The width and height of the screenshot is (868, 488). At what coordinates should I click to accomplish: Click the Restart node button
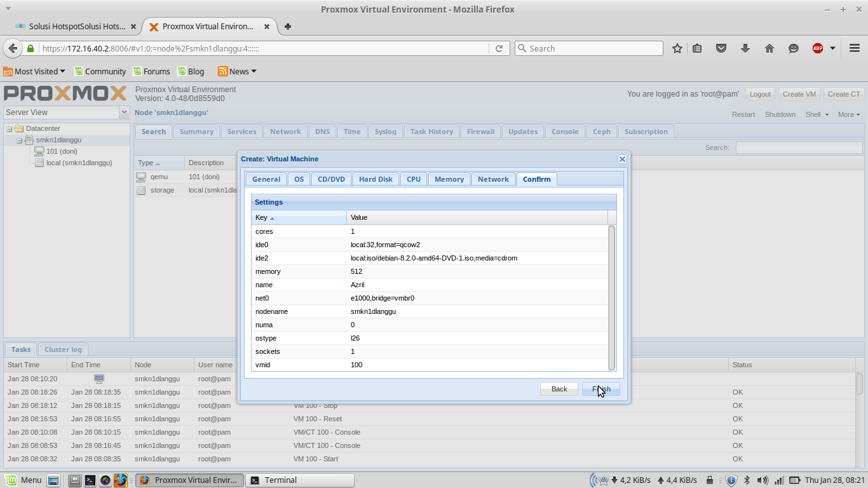tap(743, 114)
